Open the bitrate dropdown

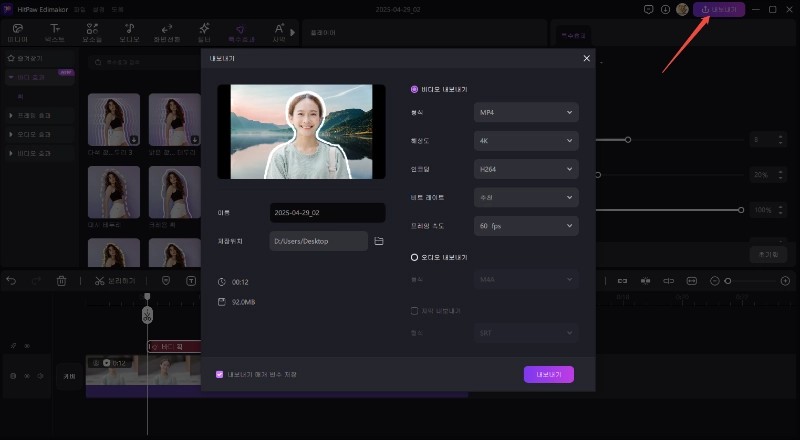tap(526, 198)
